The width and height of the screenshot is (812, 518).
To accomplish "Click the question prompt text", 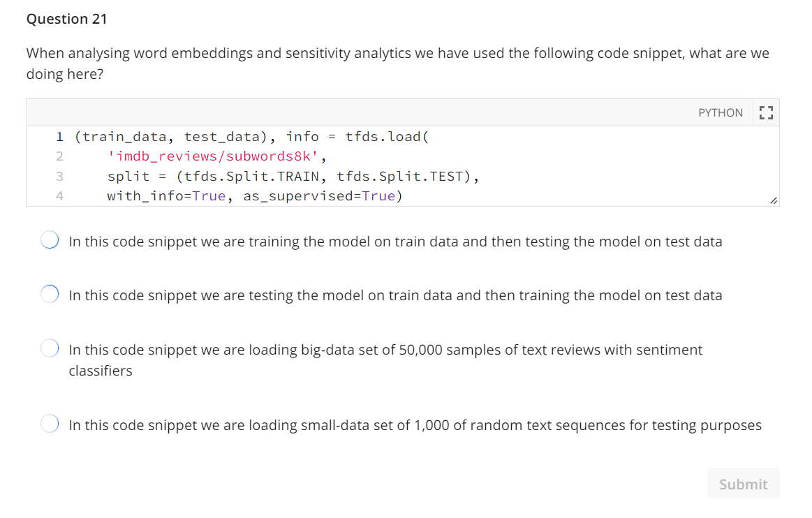I will (398, 64).
